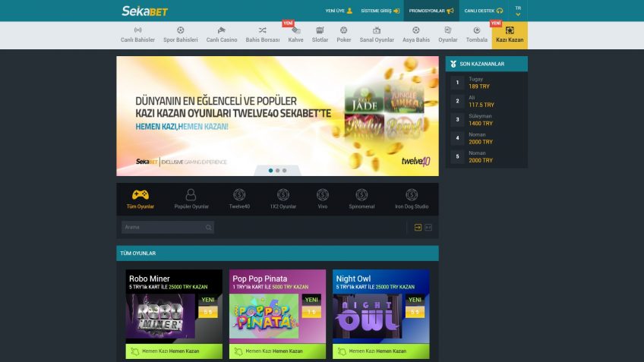The image size is (644, 362).
Task: Open Spor Bahisleri section
Action: (x=180, y=35)
